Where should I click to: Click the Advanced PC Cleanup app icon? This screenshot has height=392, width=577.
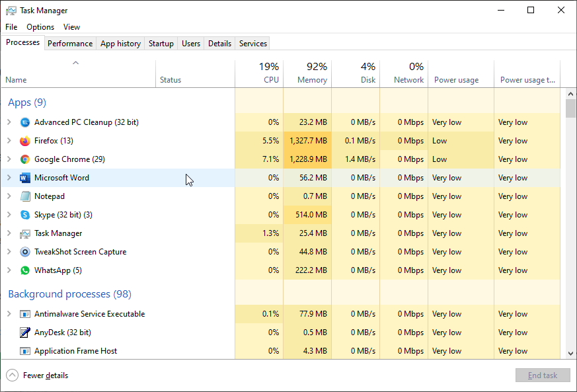tap(25, 122)
